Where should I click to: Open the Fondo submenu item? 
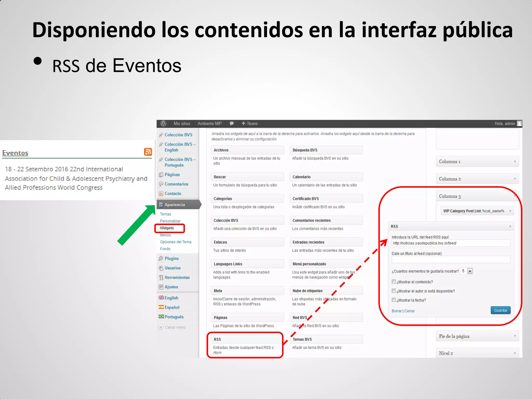(x=165, y=249)
